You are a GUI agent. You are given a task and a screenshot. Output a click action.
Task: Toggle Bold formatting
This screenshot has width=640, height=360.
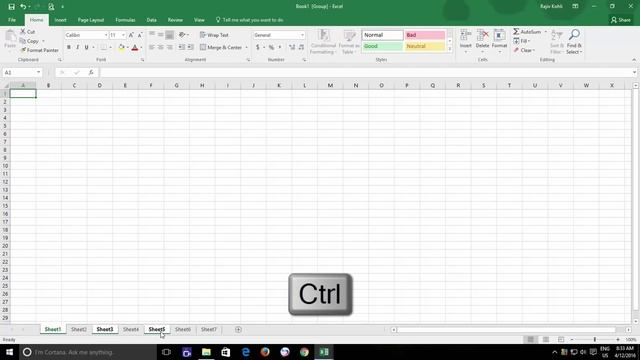(69, 47)
